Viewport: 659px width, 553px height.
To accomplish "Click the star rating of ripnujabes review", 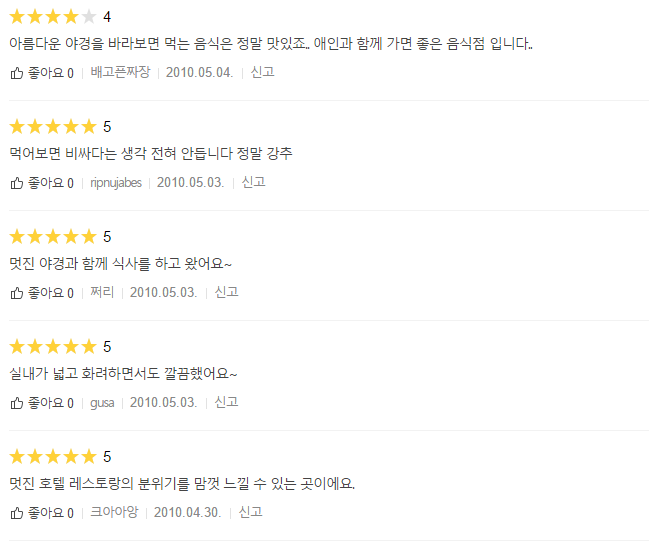I will (x=53, y=126).
